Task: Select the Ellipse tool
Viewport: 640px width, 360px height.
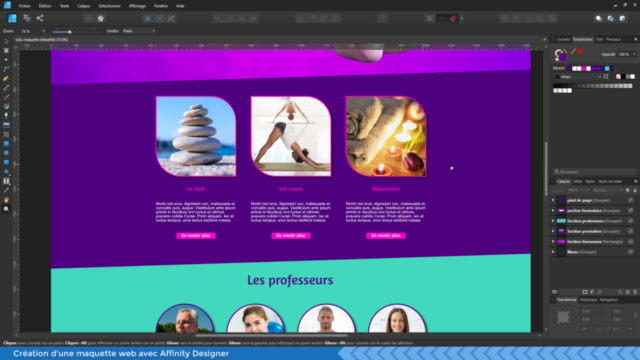Action: (6, 153)
